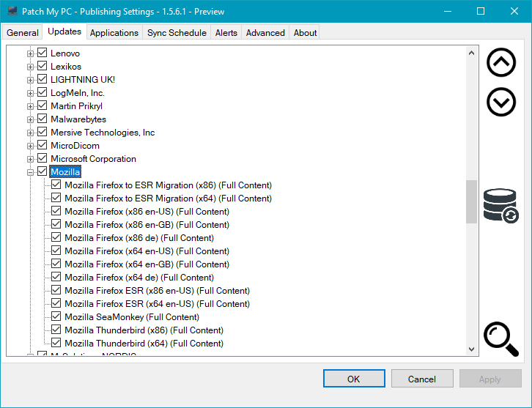Select Mozilla Firefox ESR (x64 en-US) item
Image resolution: width=532 pixels, height=408 pixels.
click(157, 304)
